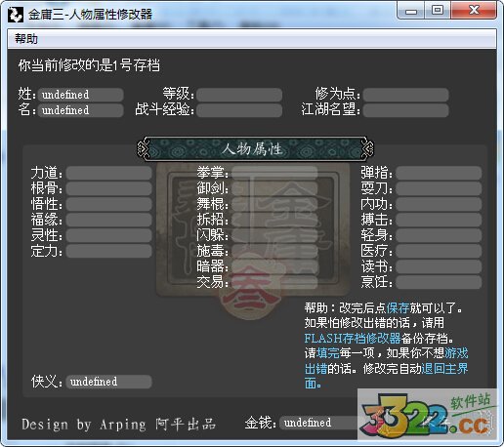The width and height of the screenshot is (504, 447).
Task: Click the 施毒 skill field
Action: (274, 251)
